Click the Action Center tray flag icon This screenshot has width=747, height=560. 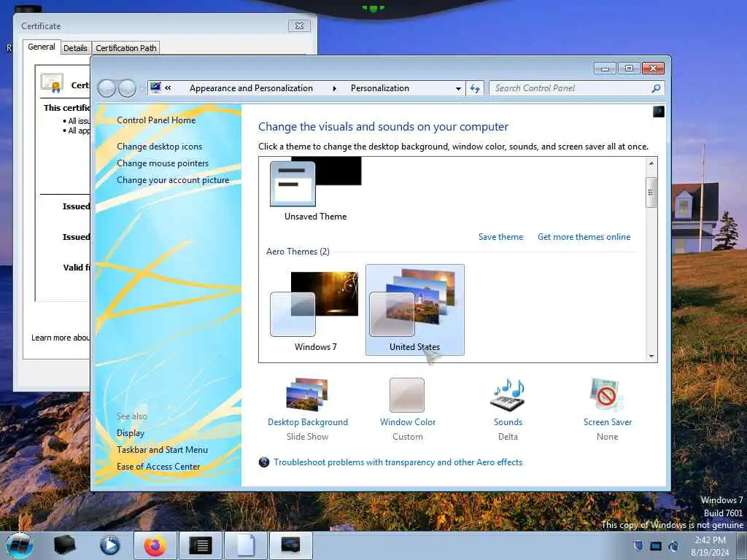[638, 545]
